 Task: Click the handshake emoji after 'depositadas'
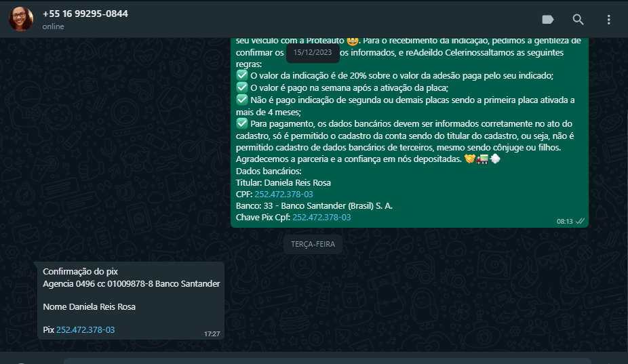pyautogui.click(x=470, y=159)
